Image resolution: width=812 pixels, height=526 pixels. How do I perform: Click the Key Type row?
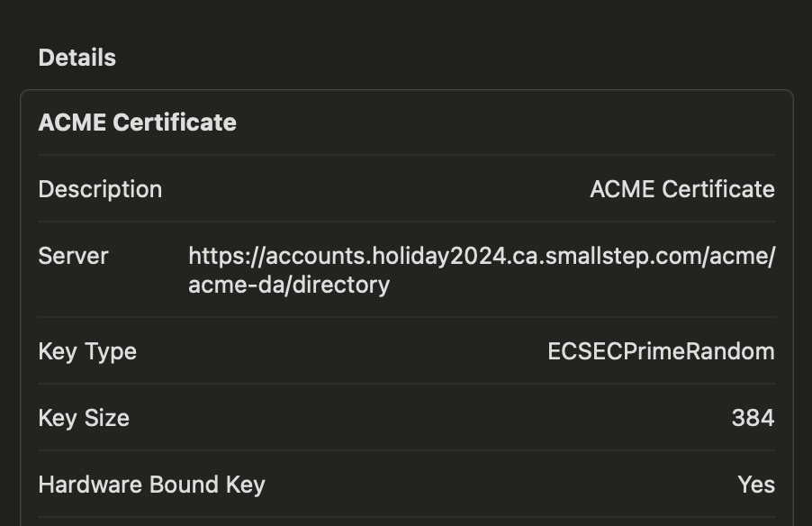click(405, 351)
